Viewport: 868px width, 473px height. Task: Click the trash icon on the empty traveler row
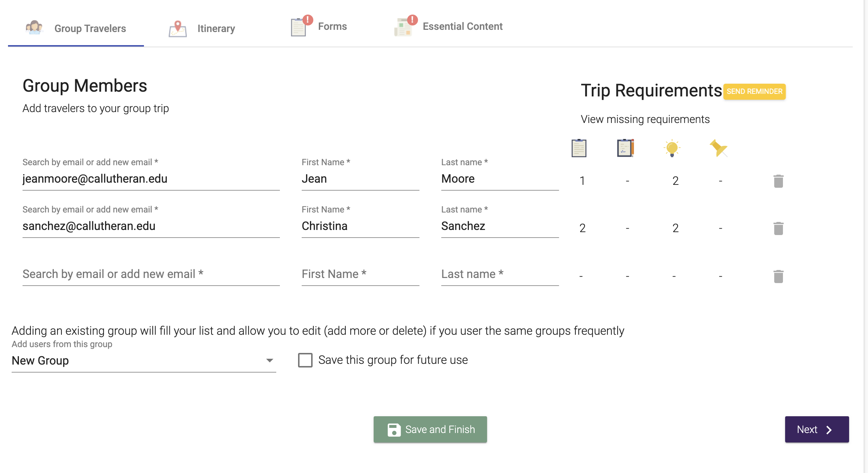tap(778, 277)
